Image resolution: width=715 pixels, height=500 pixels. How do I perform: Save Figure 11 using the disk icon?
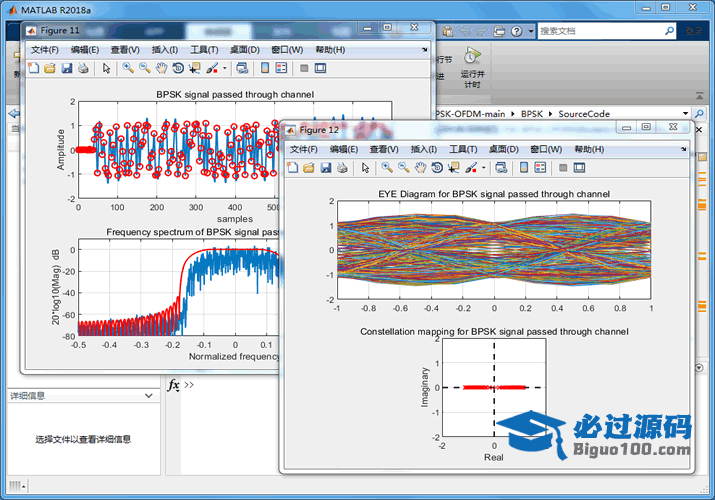pos(67,68)
